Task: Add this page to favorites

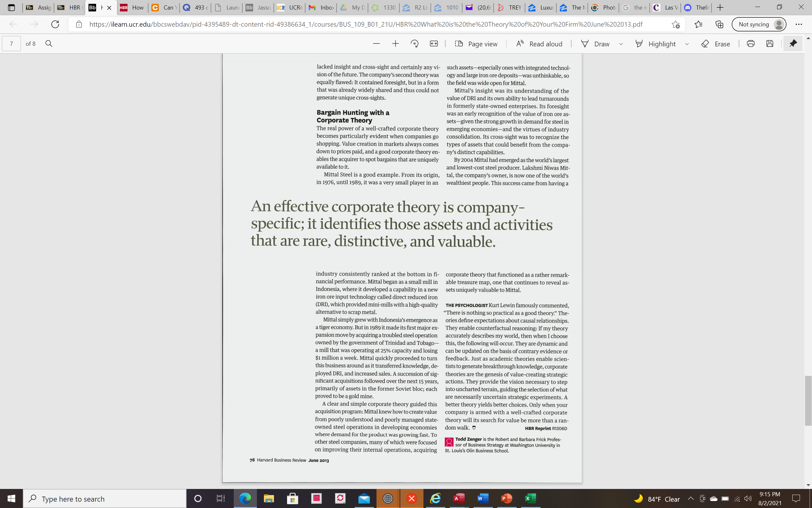Action: coord(675,24)
